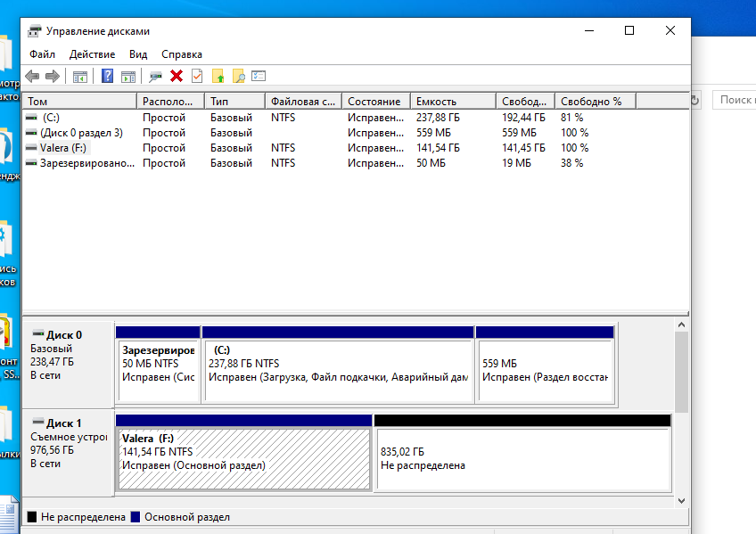Click the Диск 1 label panel
The image size is (756, 534).
click(69, 453)
